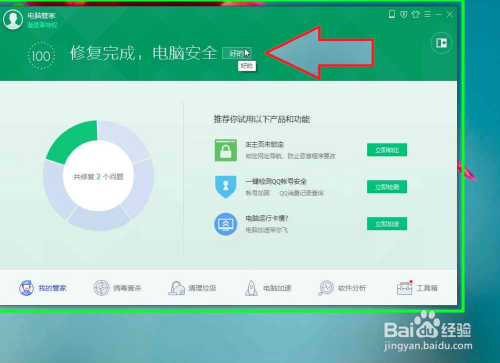Close the 电脑管家 window

coord(450,14)
